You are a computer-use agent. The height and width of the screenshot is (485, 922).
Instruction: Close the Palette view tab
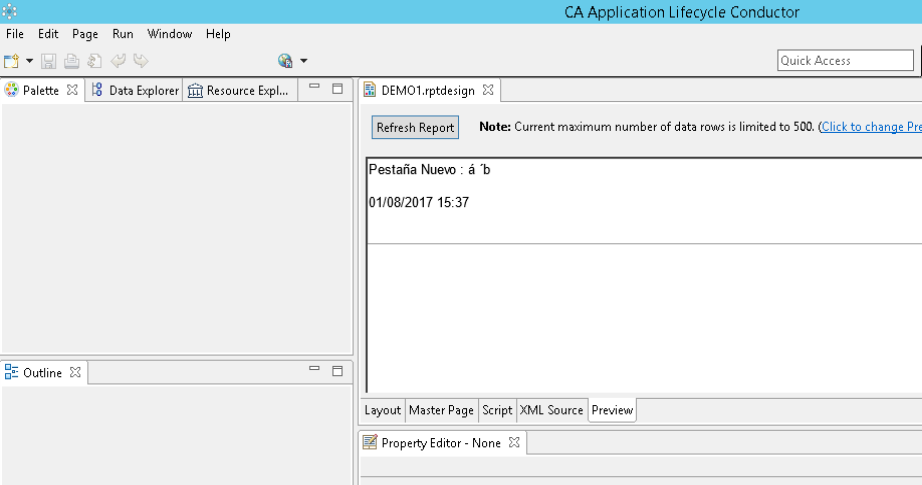click(x=72, y=90)
